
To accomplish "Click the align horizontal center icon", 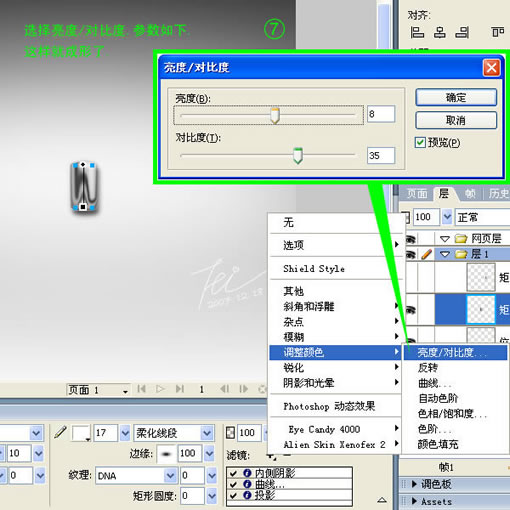I will point(440,32).
